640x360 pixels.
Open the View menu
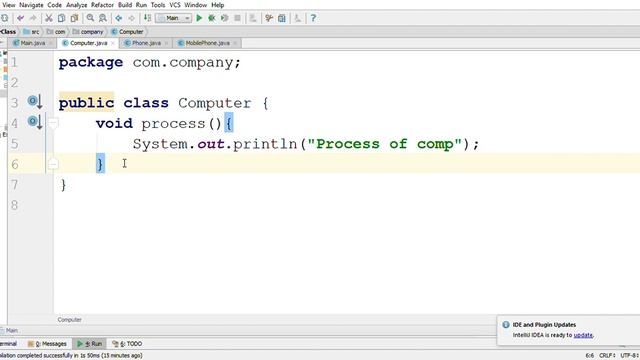(9, 5)
